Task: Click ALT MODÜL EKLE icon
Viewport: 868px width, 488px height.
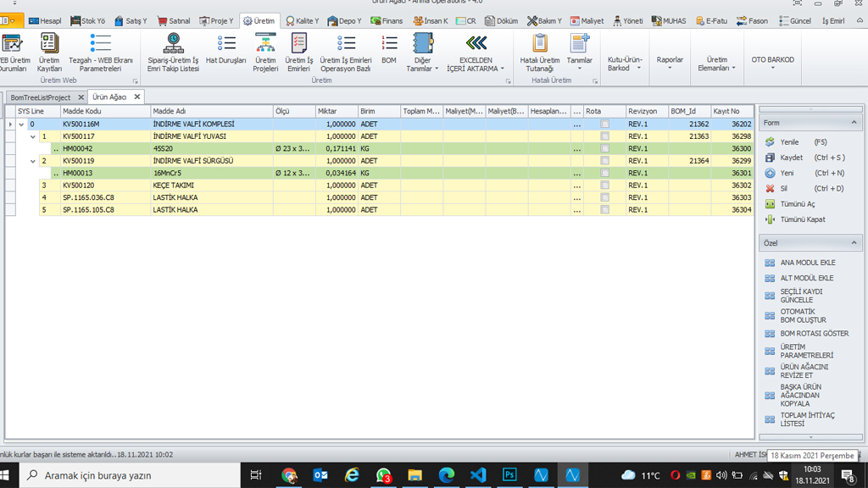Action: [770, 278]
